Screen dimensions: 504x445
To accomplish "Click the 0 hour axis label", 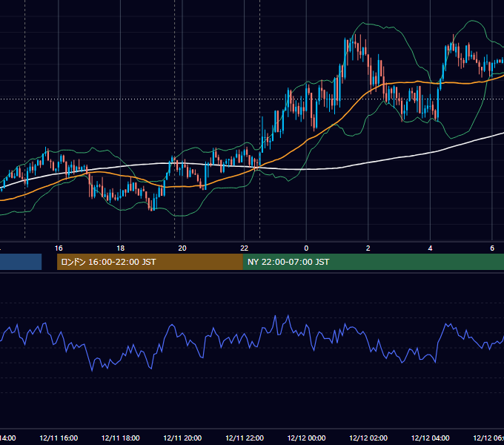I will point(306,248).
